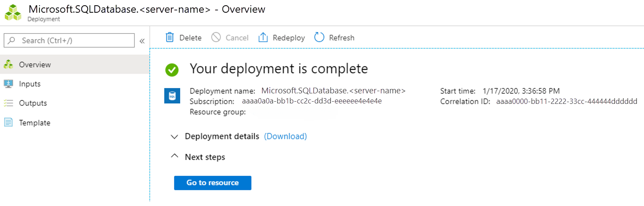Click the Cancel toolbar label
Viewport: 644px width, 206px height.
pos(237,38)
